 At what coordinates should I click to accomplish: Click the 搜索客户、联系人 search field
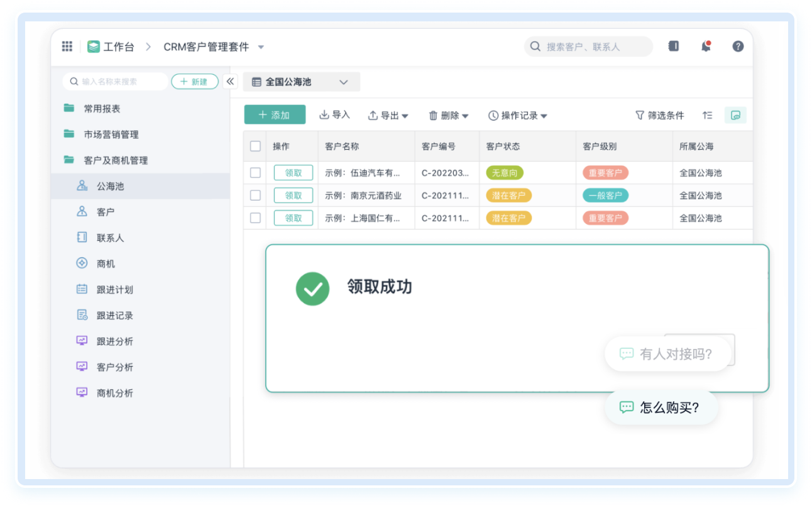coord(588,47)
